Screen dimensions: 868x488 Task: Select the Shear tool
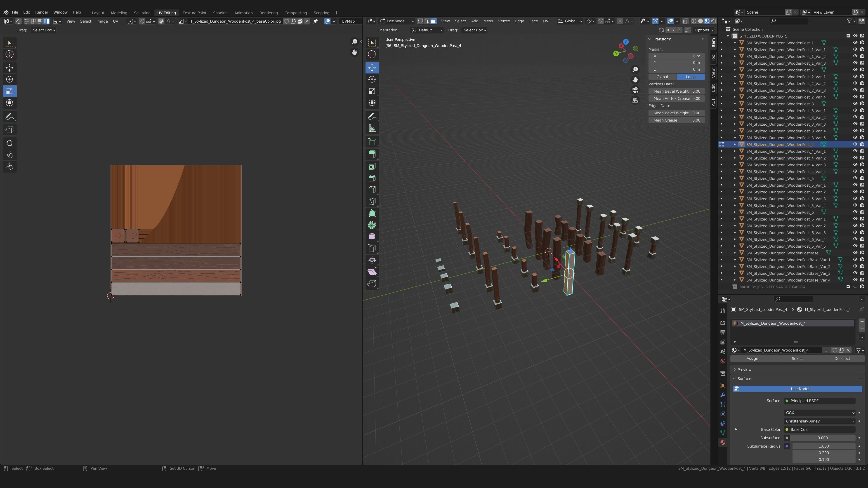372,272
